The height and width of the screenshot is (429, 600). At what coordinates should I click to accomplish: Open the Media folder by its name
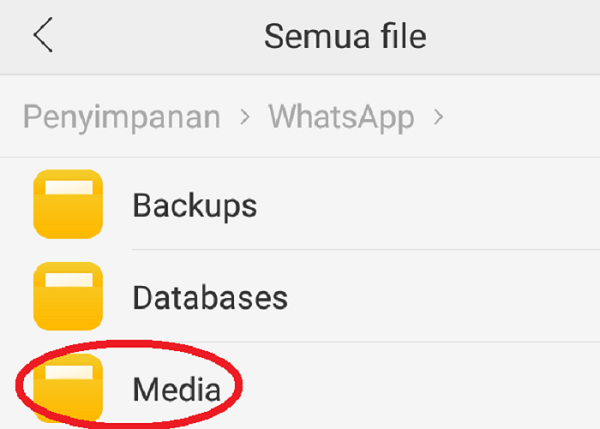176,388
